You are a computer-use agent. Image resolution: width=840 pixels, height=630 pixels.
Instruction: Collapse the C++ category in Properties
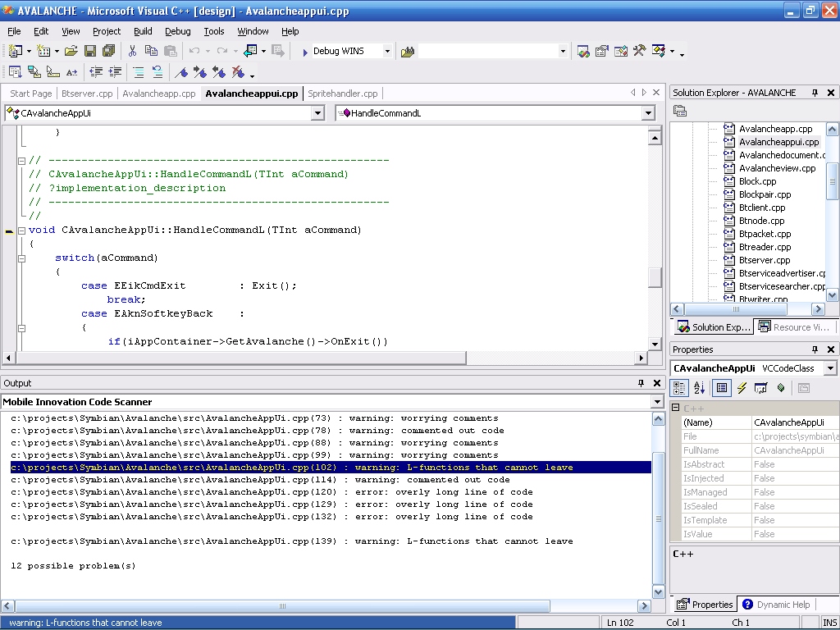click(676, 408)
